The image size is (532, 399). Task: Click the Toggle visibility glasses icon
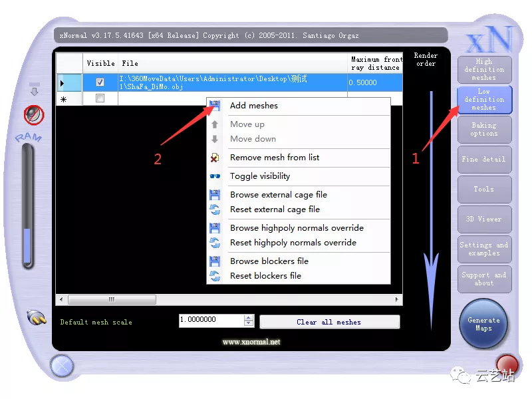pyautogui.click(x=215, y=176)
